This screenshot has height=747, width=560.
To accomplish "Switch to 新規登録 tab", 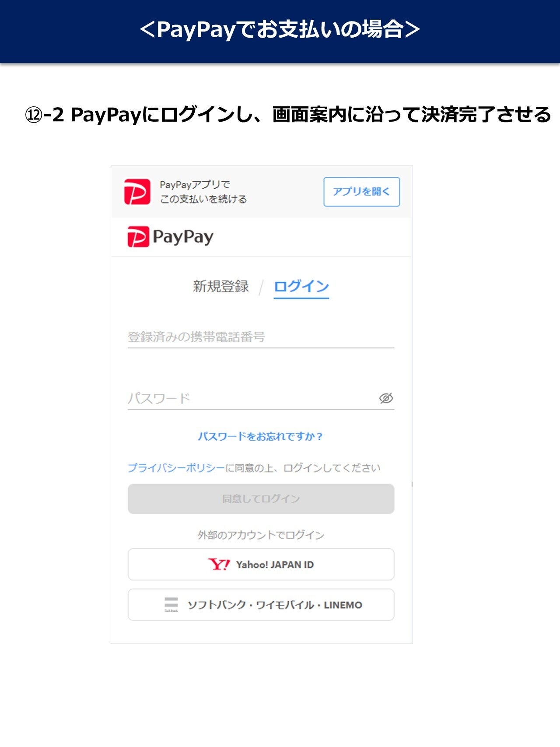I will (221, 286).
